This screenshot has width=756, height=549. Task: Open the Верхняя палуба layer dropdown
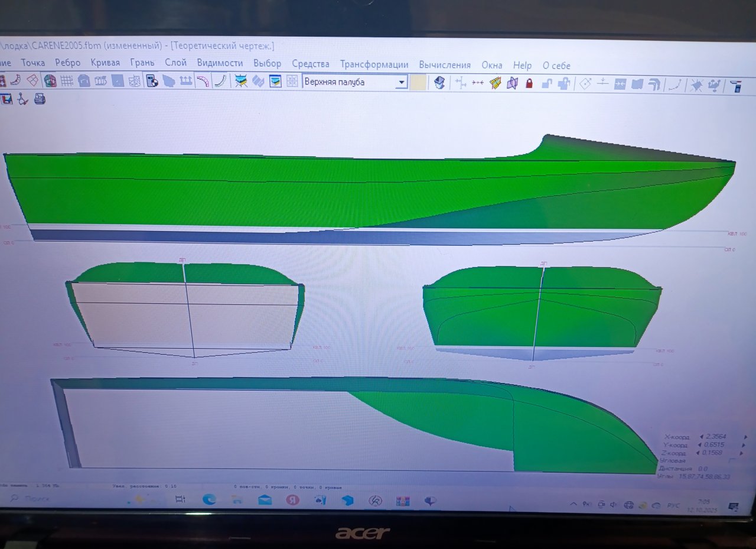pos(402,83)
